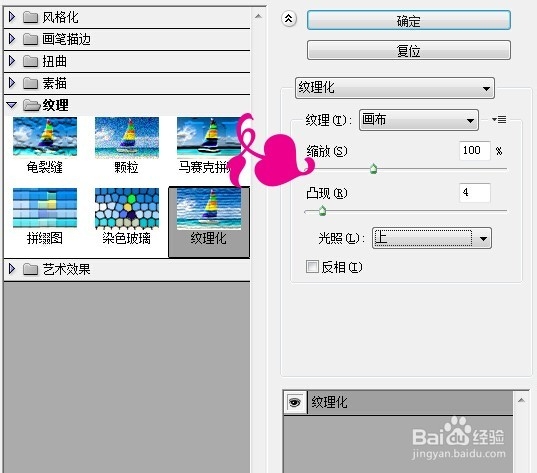Open the 纹理 type dropdown showing 画布

click(x=419, y=120)
